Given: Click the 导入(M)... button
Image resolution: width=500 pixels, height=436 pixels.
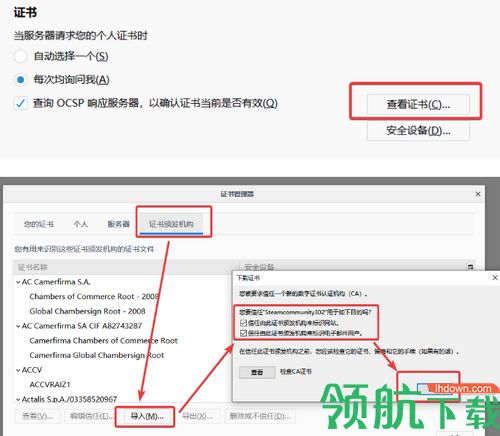Looking at the screenshot, I should click(x=147, y=416).
